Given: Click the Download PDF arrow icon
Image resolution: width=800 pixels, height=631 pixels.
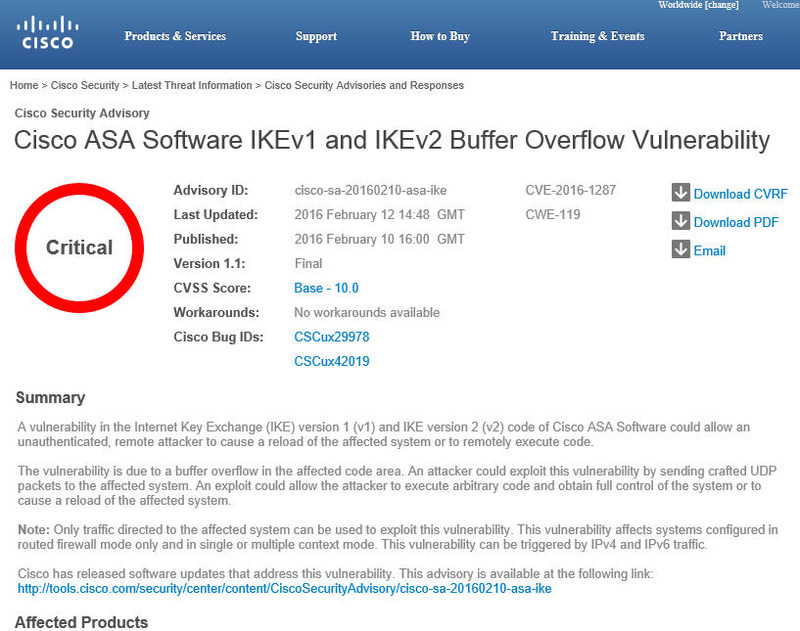Looking at the screenshot, I should point(681,221).
